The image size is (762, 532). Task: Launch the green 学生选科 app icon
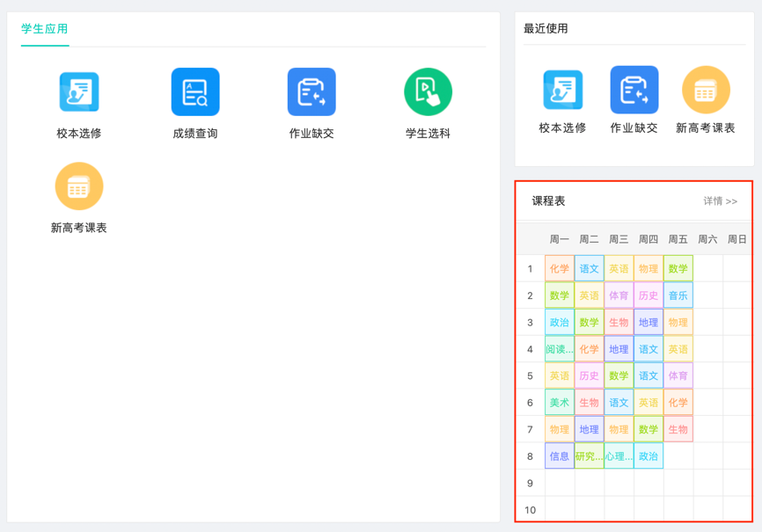429,91
